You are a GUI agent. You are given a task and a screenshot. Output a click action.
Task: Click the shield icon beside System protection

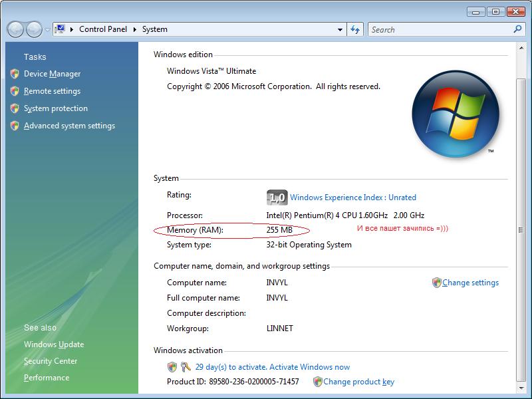tap(15, 108)
